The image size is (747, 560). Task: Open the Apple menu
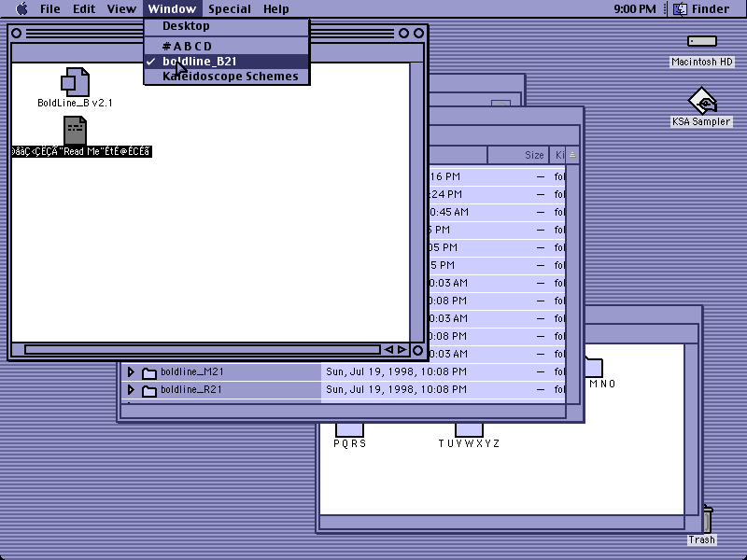click(x=21, y=8)
